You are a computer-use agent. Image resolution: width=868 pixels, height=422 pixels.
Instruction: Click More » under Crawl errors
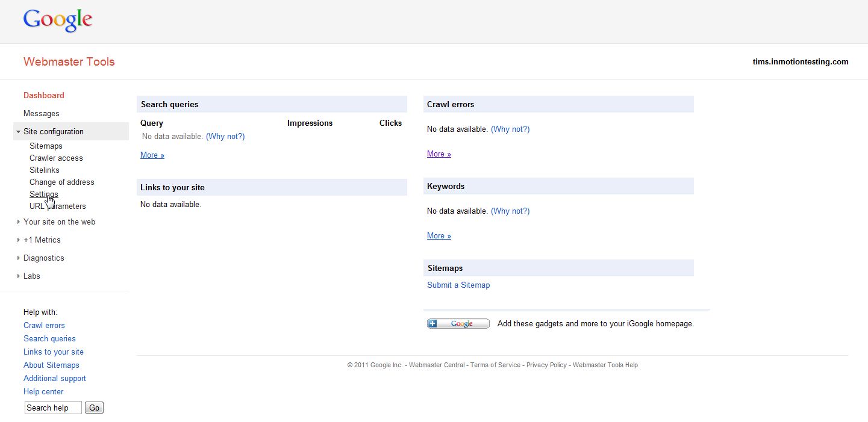(439, 154)
